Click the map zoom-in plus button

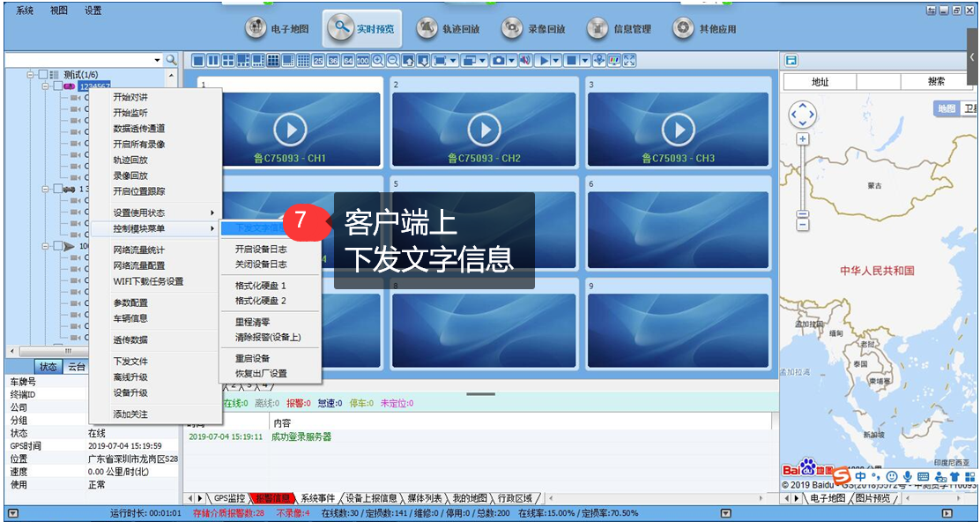pos(802,139)
